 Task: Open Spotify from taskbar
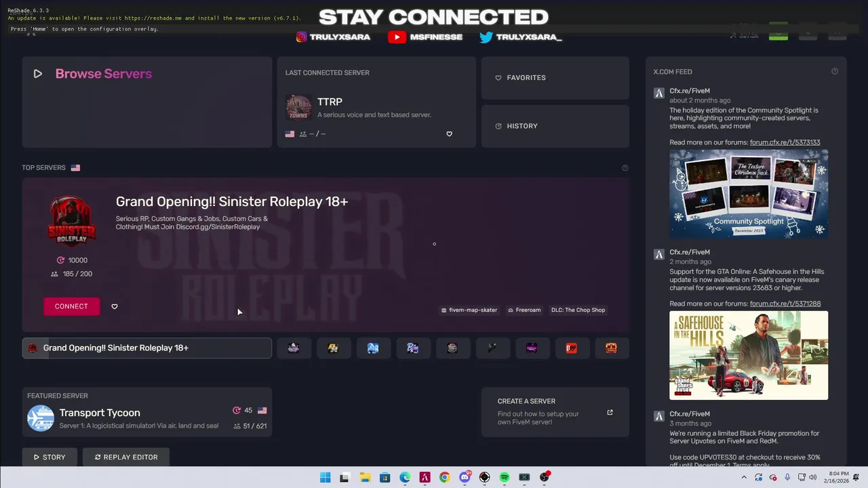[505, 477]
